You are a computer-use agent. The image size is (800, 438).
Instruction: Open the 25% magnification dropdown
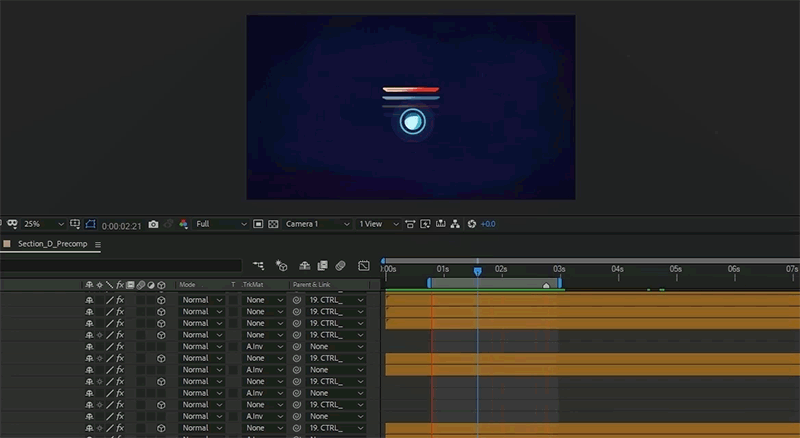pyautogui.click(x=44, y=224)
